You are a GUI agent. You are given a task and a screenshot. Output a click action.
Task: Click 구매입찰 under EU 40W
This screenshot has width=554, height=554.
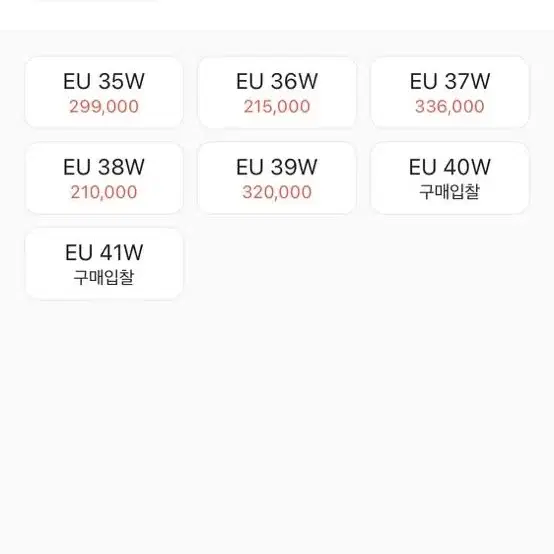point(450,192)
